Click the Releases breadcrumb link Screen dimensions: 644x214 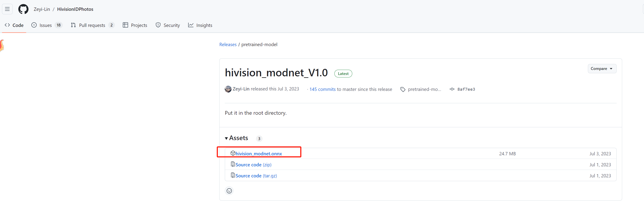(x=228, y=44)
